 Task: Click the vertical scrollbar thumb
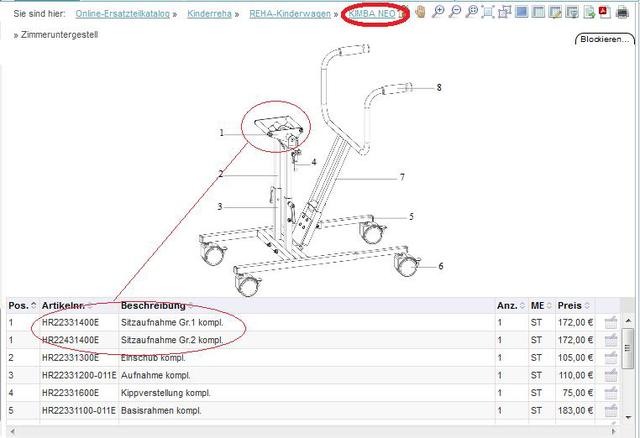(628, 348)
